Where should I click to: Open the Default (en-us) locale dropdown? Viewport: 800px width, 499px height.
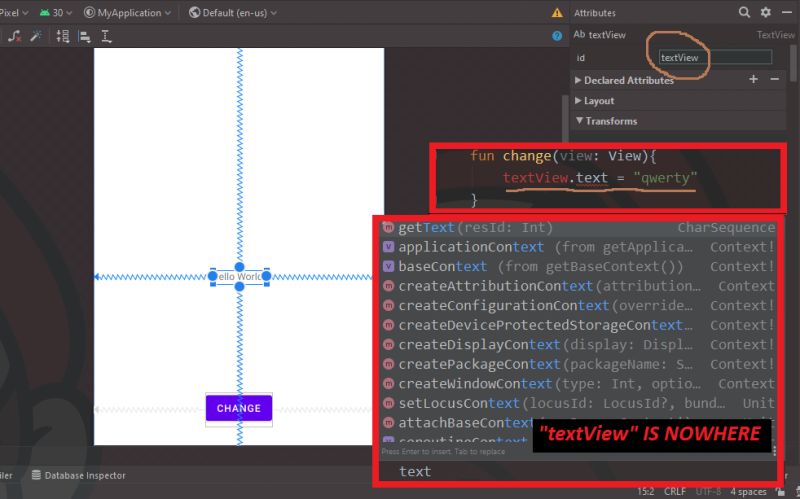(x=233, y=13)
